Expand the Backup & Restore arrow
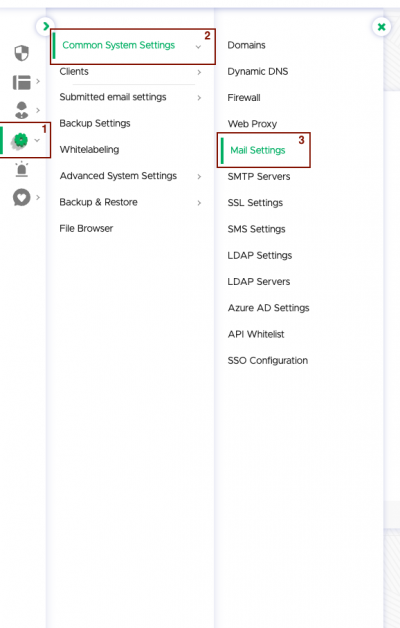 pyautogui.click(x=199, y=203)
